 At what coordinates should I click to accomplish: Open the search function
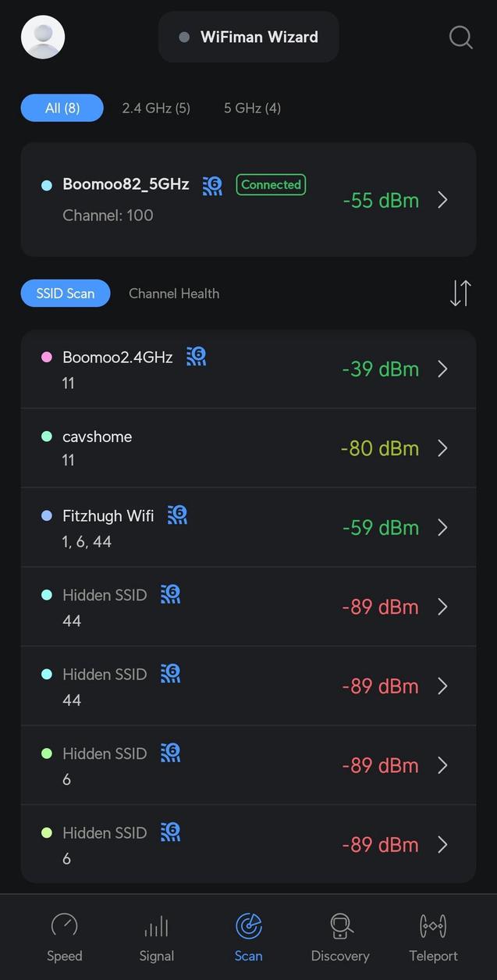(x=460, y=37)
